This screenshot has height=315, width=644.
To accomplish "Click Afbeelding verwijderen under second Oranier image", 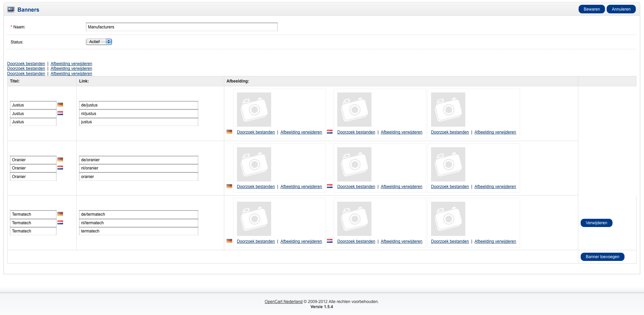I will [x=402, y=187].
